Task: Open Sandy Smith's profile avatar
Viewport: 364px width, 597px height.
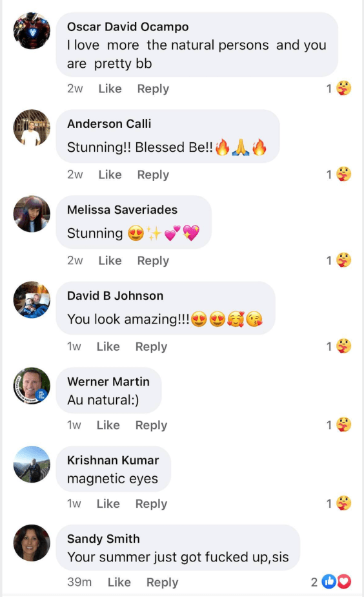Action: tap(32, 543)
